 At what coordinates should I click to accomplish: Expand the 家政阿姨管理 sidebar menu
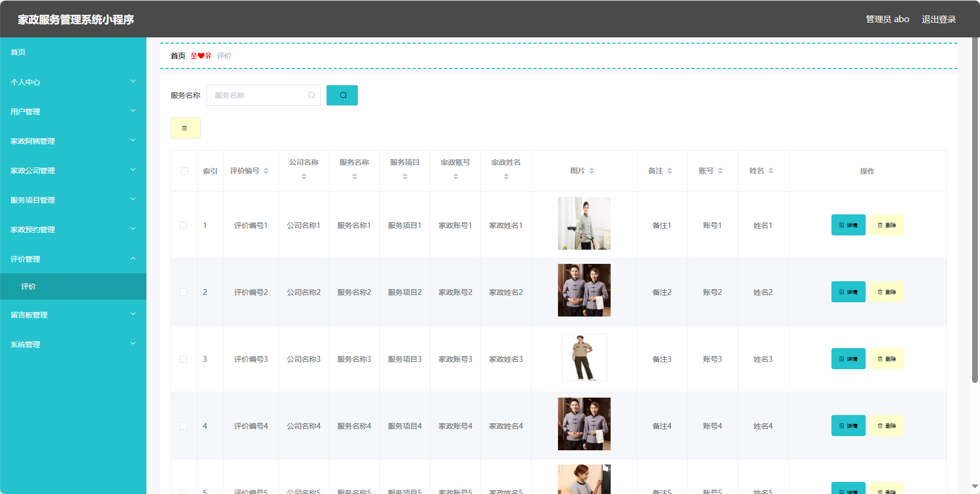73,141
